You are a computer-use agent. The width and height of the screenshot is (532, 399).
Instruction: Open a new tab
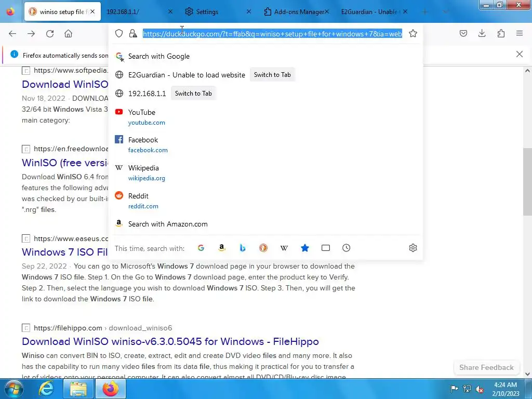pos(425,11)
